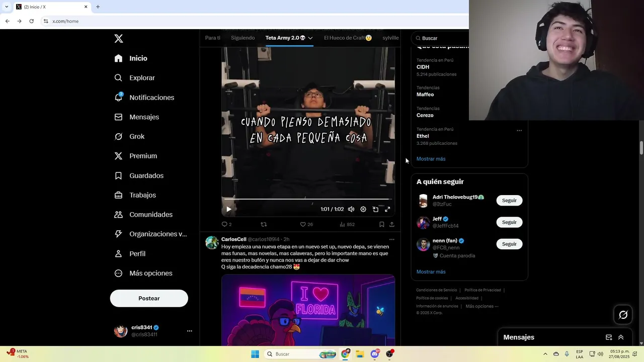This screenshot has width=644, height=362.
Task: Repost the video post
Action: pos(264,224)
